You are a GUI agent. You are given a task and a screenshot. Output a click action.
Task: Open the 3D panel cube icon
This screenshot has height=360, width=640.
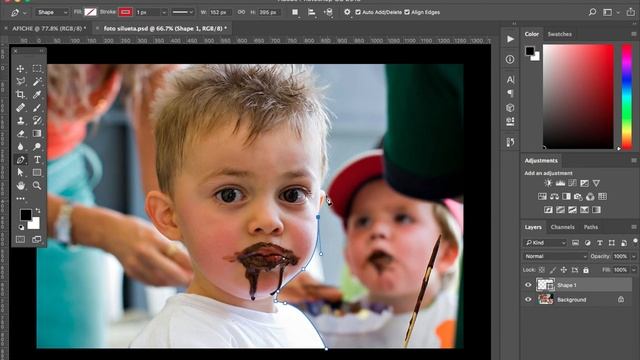510,108
